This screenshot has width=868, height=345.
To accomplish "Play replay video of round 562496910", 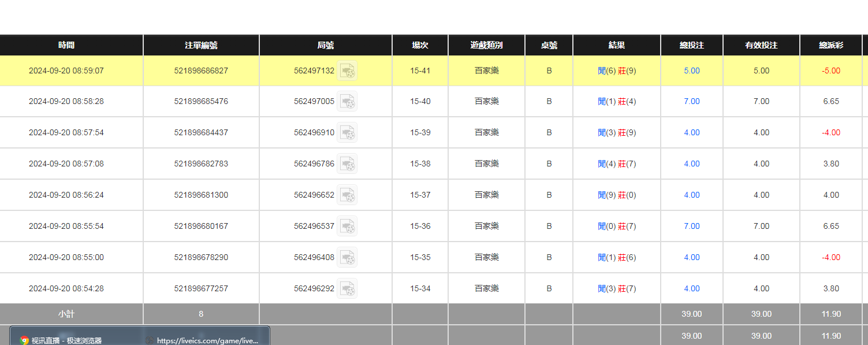I will tap(347, 133).
